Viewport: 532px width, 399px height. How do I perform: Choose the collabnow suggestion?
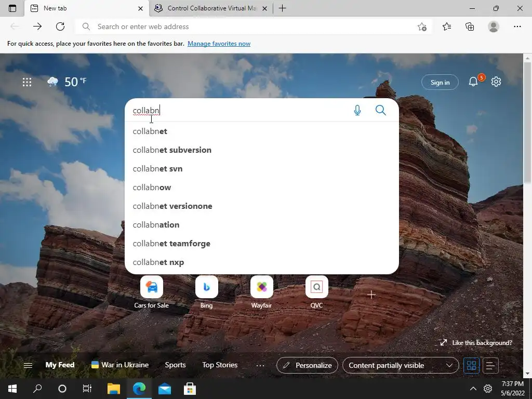coord(262,187)
